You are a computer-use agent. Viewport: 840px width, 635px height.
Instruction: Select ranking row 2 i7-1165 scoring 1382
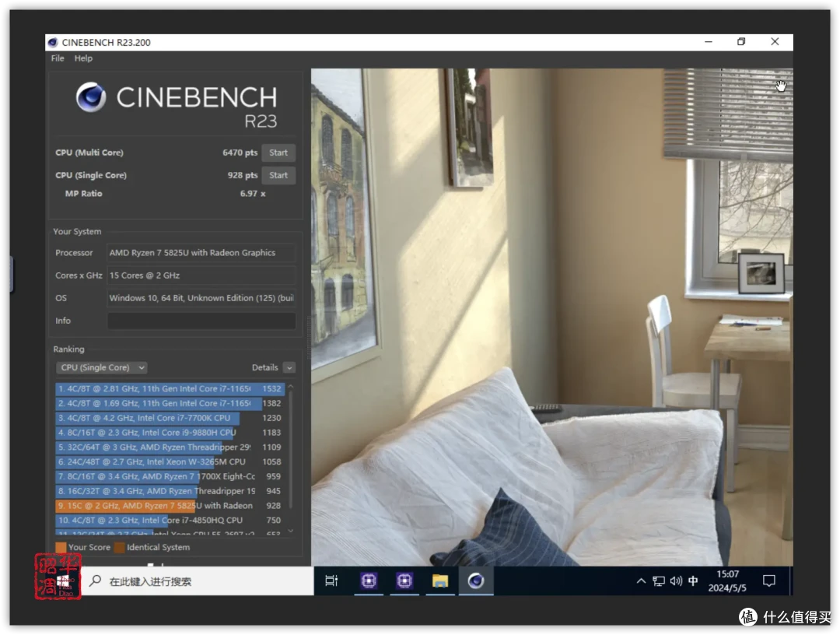point(170,403)
